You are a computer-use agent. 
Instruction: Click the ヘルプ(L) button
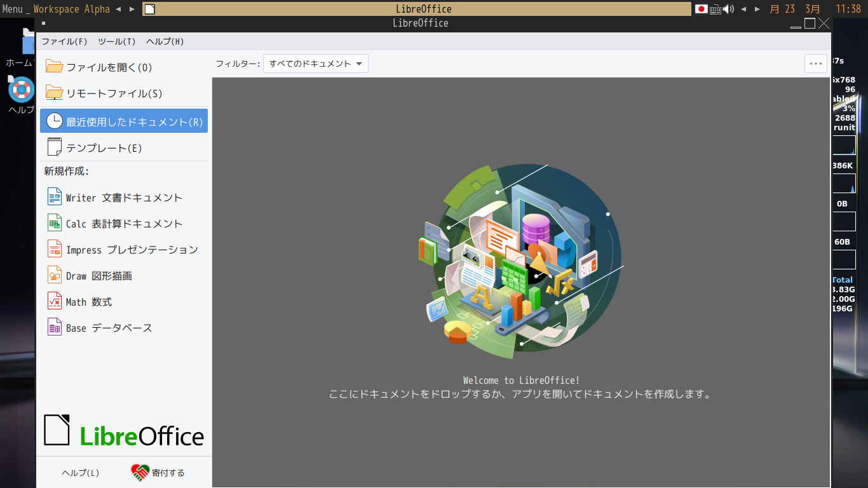[80, 473]
